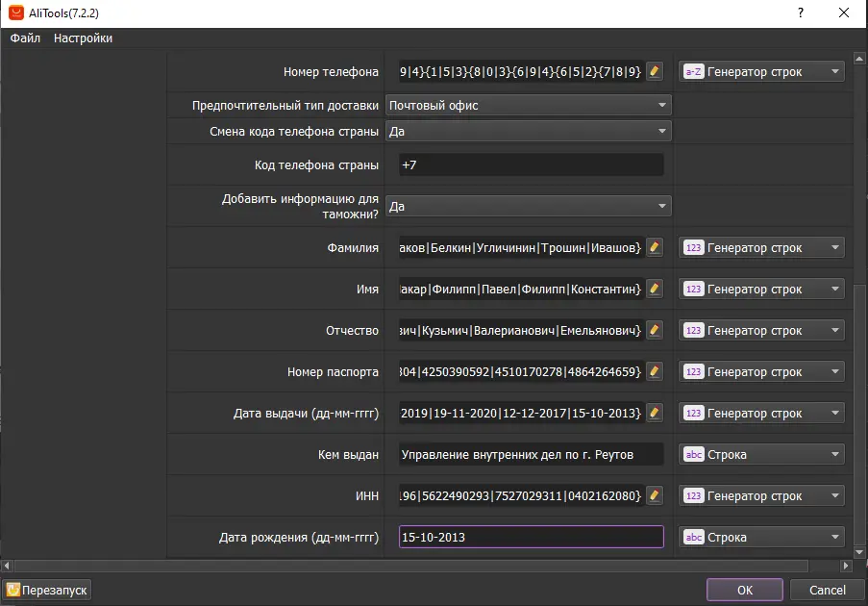Click the Перезапуск button

(47, 590)
